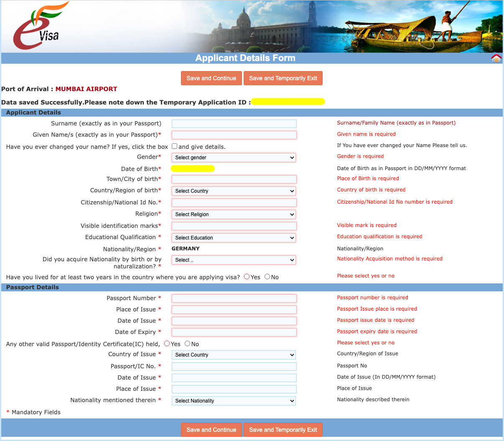
Task: Click the bottom Save and Temporarily Exit button
Action: point(283,429)
